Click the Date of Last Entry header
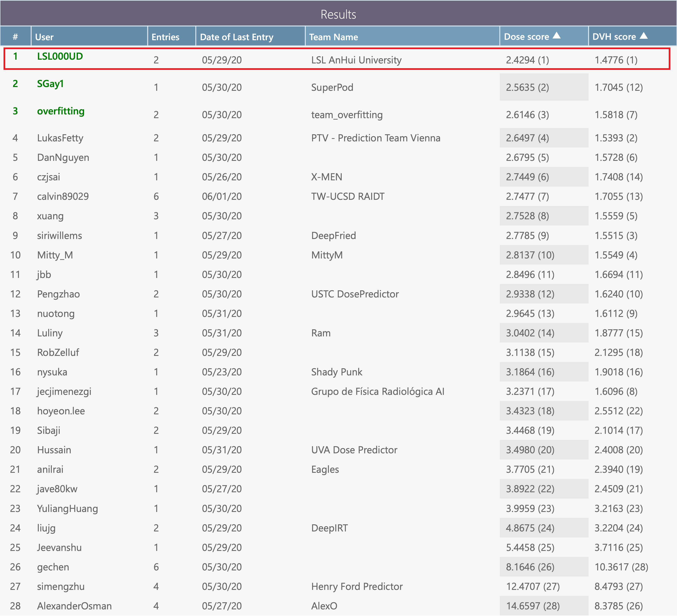This screenshot has height=616, width=677. (x=236, y=37)
